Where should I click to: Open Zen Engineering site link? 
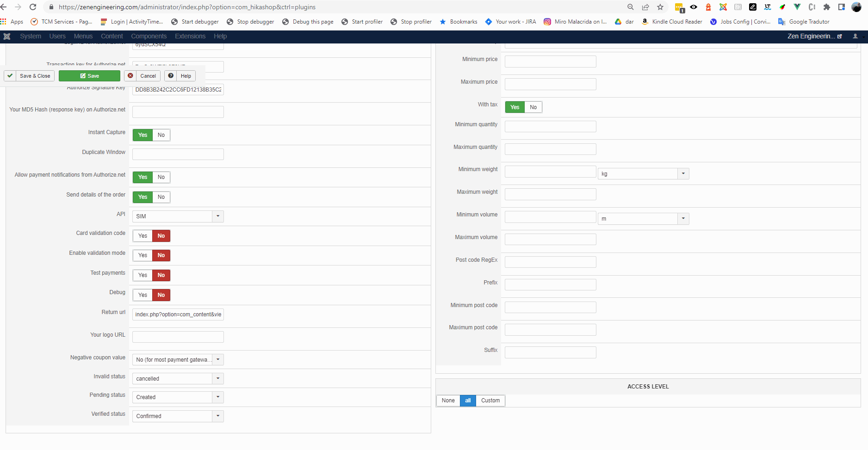tap(814, 36)
